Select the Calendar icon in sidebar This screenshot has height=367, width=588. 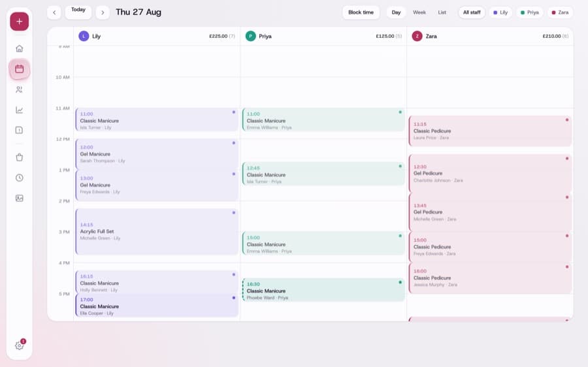pyautogui.click(x=19, y=69)
